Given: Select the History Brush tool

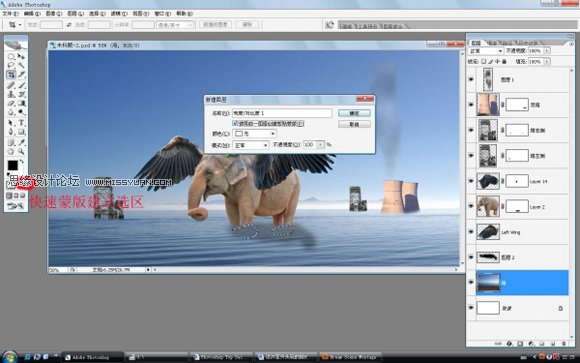Looking at the screenshot, I should click(x=21, y=94).
